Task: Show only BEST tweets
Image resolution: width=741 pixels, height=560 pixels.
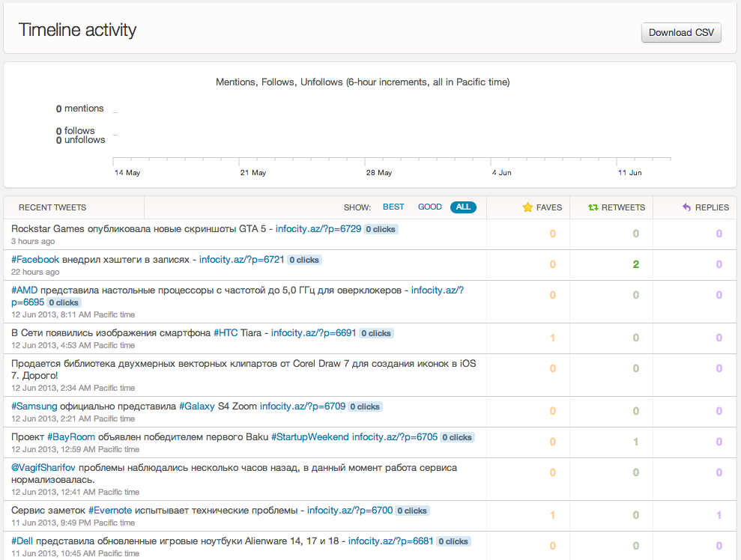Action: click(393, 207)
